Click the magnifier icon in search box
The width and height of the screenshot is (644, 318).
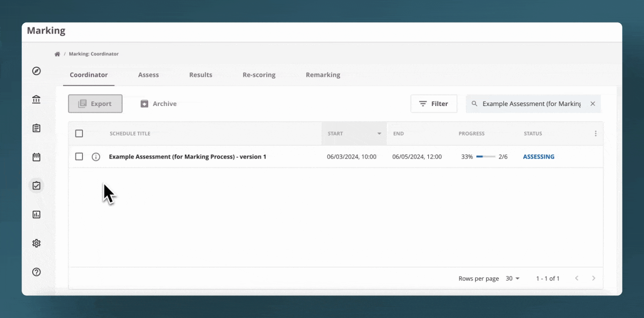coord(475,104)
